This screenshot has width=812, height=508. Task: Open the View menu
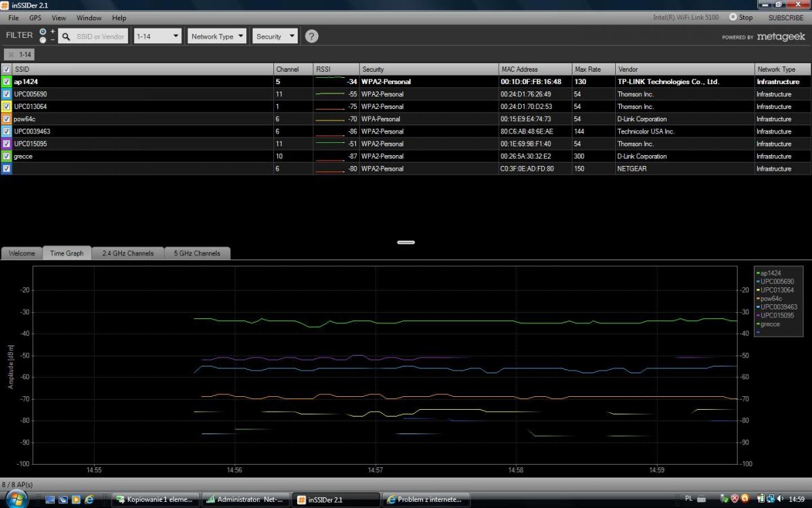[59, 18]
